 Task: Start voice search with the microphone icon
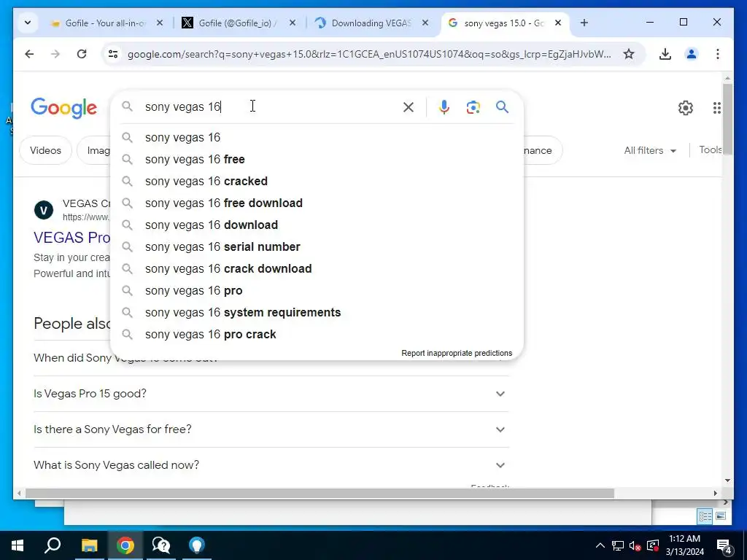click(444, 107)
